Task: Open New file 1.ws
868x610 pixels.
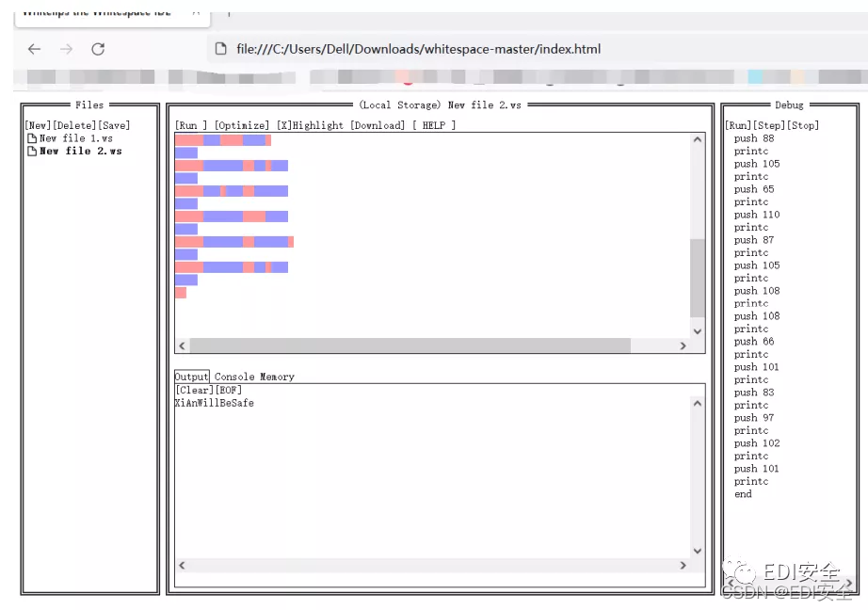Action: [x=76, y=138]
